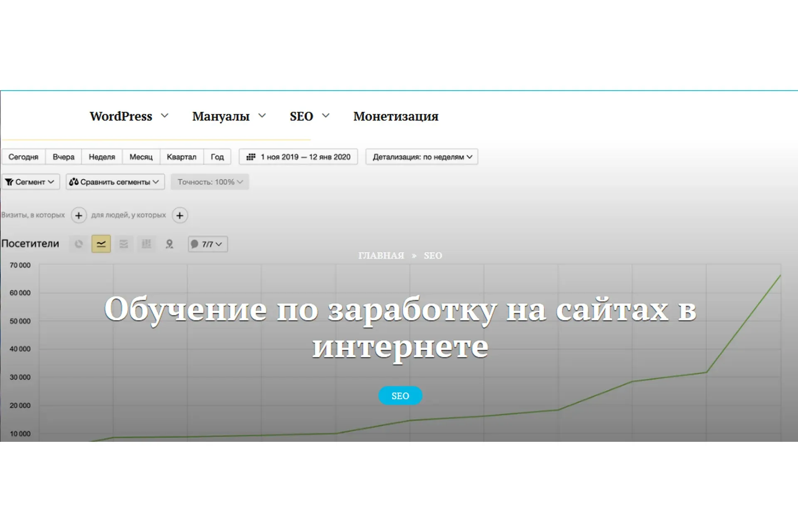Image resolution: width=798 pixels, height=532 pixels.
Task: Open the Монетизация menu item
Action: point(396,116)
